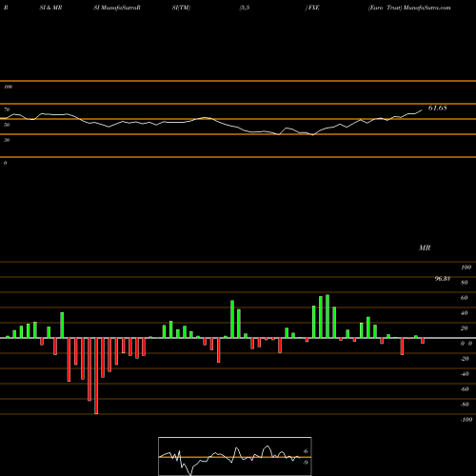Click the MR axis label -60
Screen dimensions: 476x476
(x=465, y=389)
